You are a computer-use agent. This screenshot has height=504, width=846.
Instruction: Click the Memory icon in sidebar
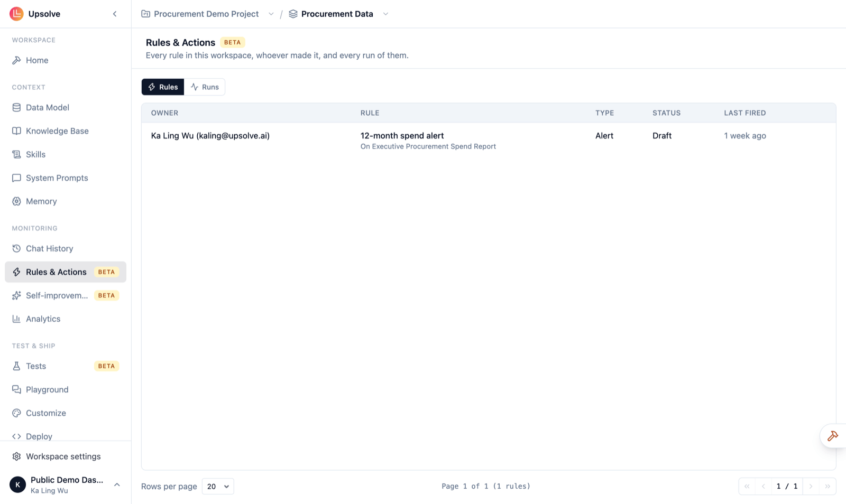point(16,201)
